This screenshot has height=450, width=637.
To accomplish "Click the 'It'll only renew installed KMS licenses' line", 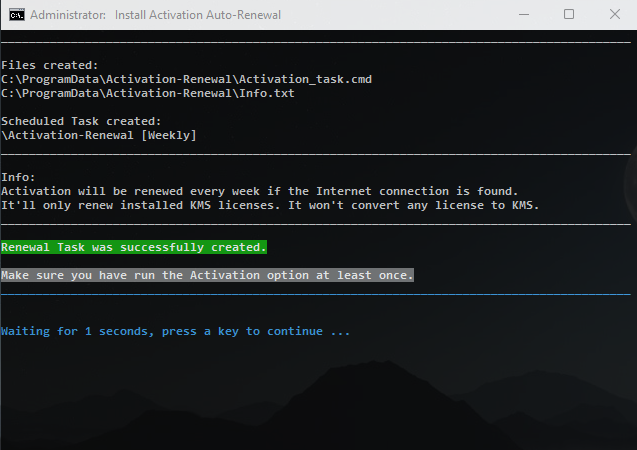I will [x=270, y=205].
